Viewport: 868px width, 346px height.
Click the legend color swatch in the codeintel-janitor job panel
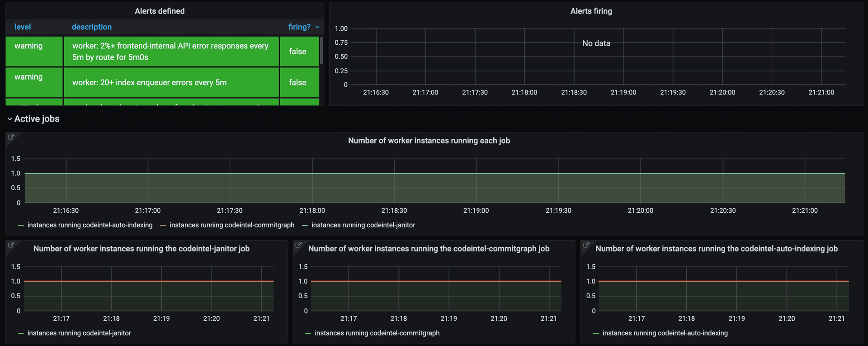coord(21,333)
